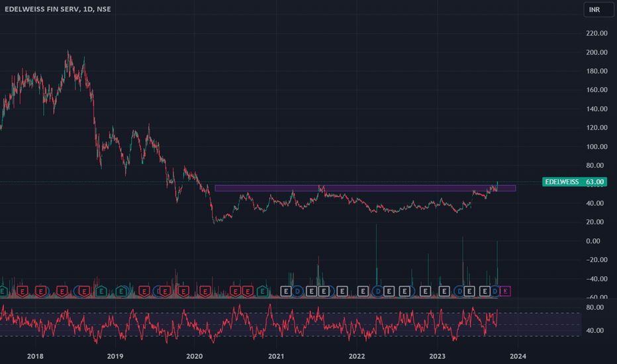Open the green earnings marker before 2021
The width and height of the screenshot is (617, 364).
pyautogui.click(x=262, y=292)
